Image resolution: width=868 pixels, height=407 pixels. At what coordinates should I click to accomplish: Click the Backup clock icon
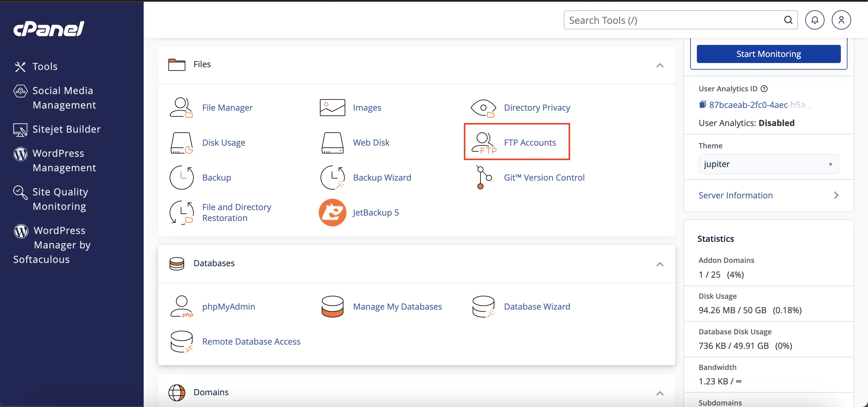181,177
